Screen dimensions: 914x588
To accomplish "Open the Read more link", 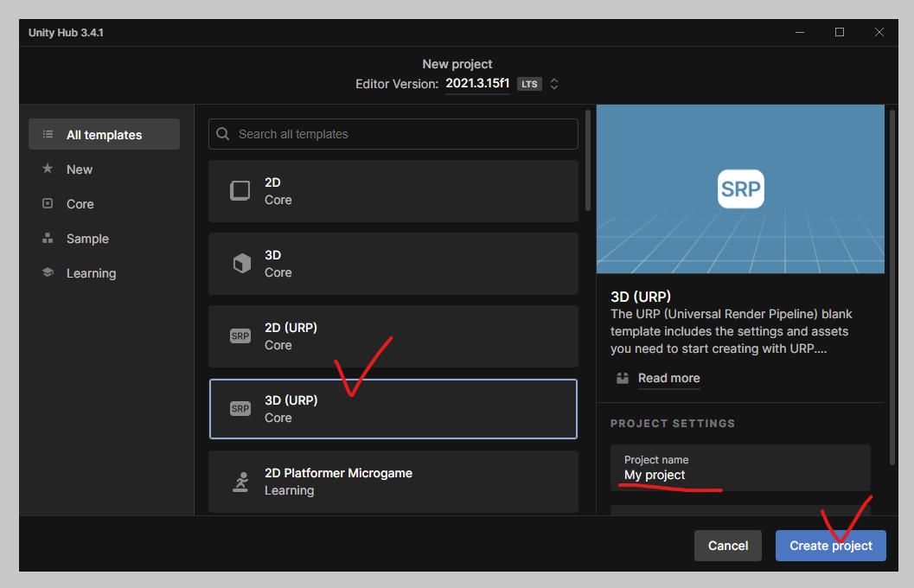I will click(668, 378).
